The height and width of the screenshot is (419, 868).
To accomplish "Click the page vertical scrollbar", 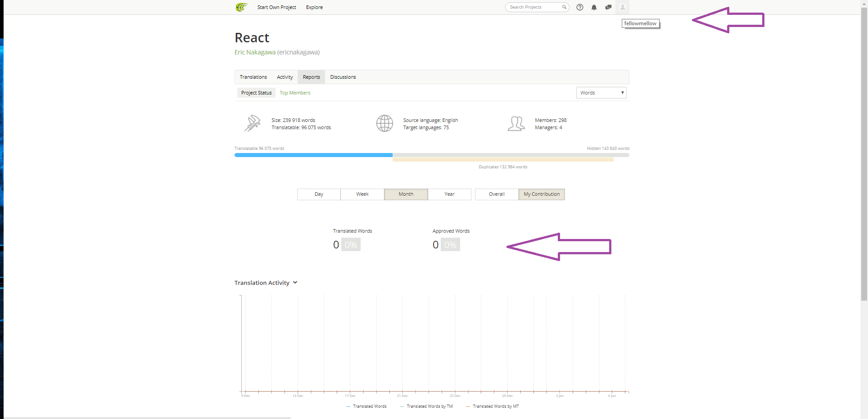I will coord(864,153).
